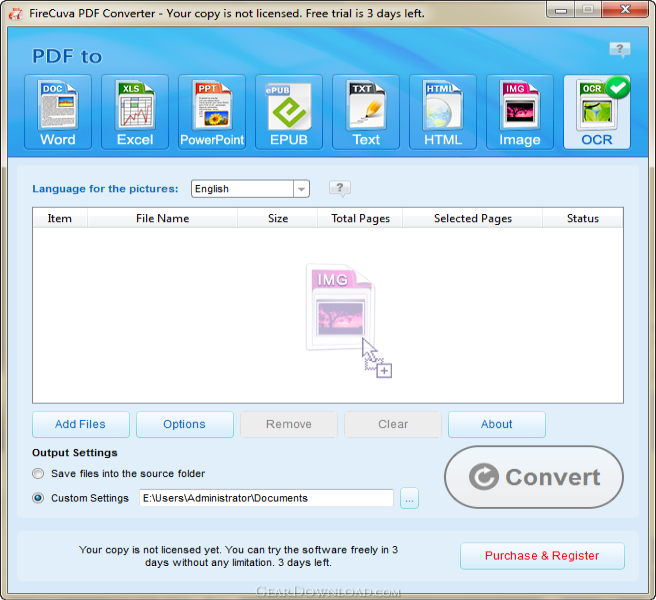Open the About dialog
The width and height of the screenshot is (656, 600).
[x=497, y=424]
